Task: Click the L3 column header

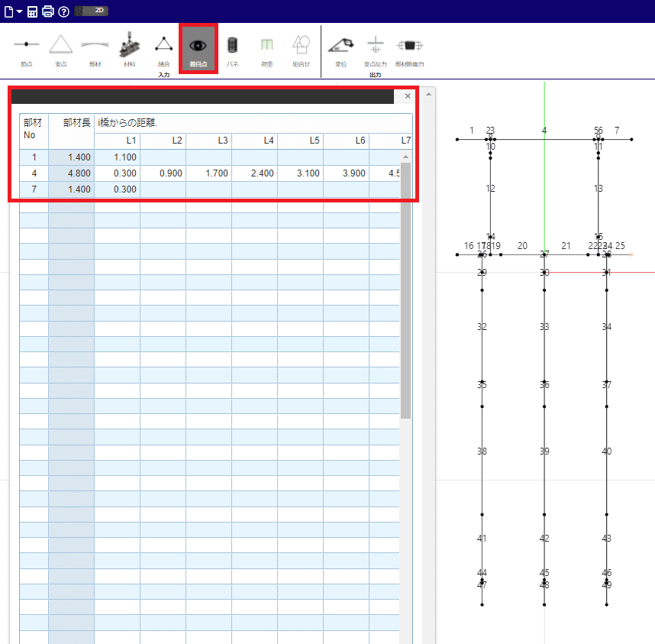Action: pyautogui.click(x=209, y=141)
